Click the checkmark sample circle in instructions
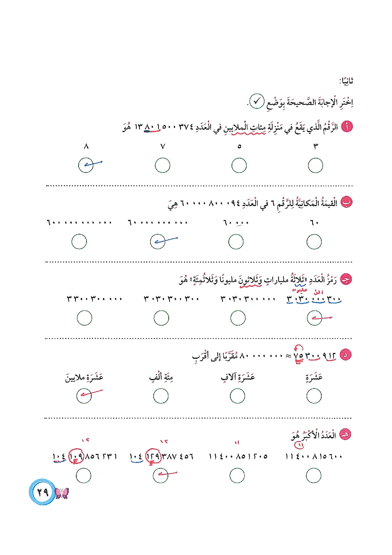Viewport: 392px width, 555px height. point(257,102)
